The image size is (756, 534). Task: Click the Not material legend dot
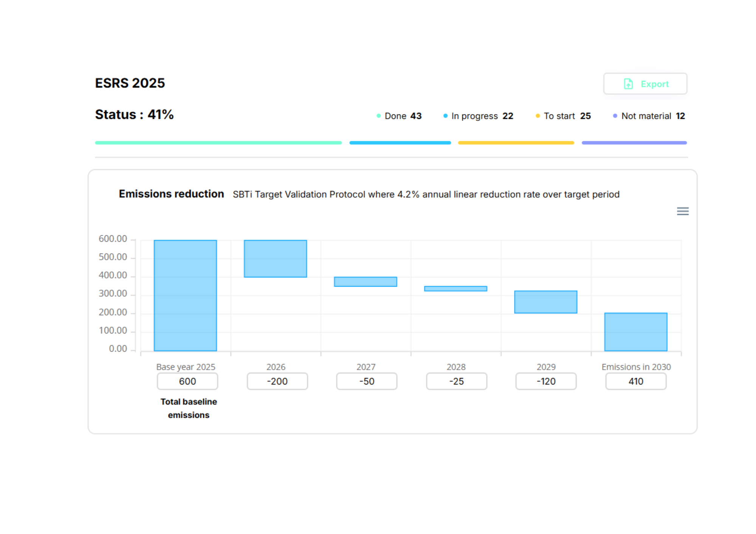pyautogui.click(x=615, y=116)
